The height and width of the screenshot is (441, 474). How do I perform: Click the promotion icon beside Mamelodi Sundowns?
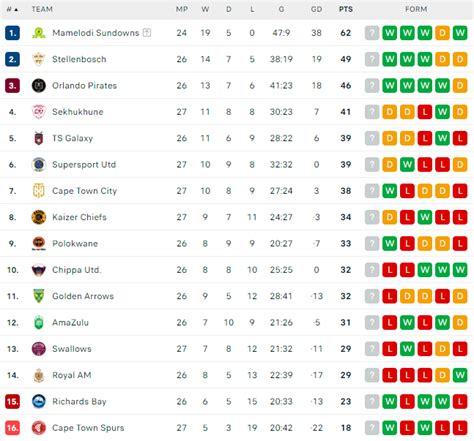pyautogui.click(x=147, y=33)
